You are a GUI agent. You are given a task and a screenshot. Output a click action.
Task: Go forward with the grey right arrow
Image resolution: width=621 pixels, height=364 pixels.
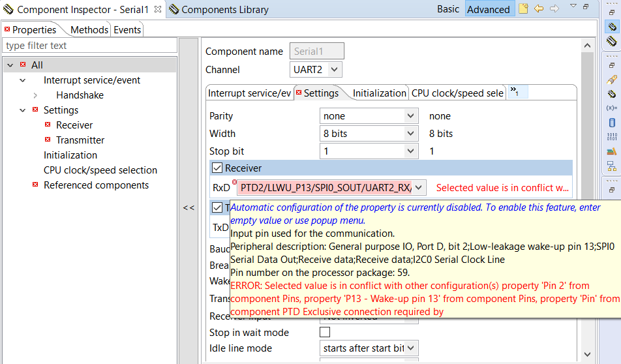[x=554, y=8]
